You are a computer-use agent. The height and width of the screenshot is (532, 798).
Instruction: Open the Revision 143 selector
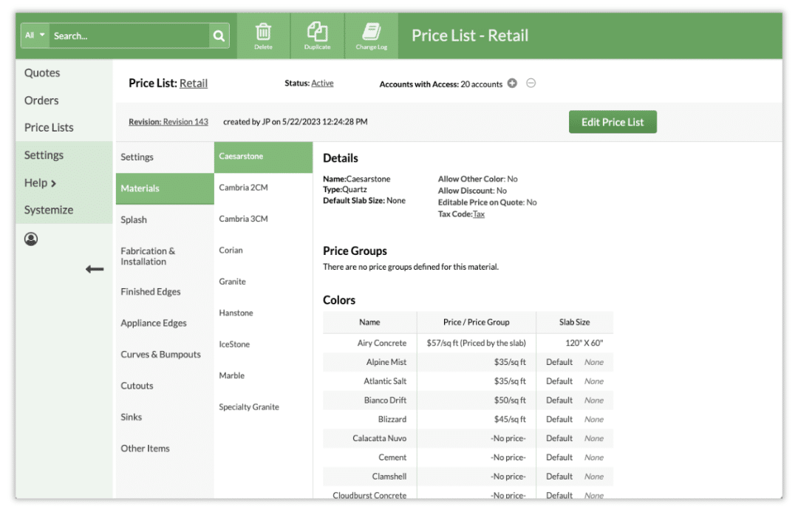[185, 122]
